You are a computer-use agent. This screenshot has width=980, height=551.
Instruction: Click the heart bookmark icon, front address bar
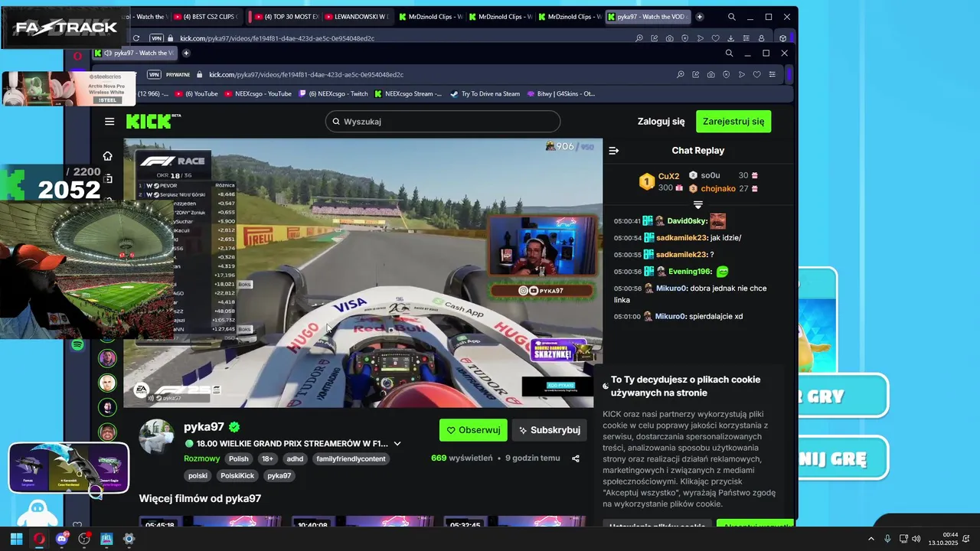(x=756, y=74)
